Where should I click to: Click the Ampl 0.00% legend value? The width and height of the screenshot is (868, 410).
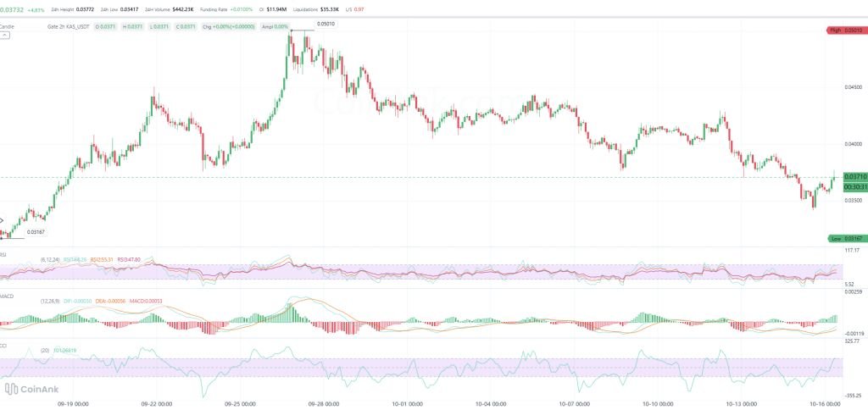275,26
